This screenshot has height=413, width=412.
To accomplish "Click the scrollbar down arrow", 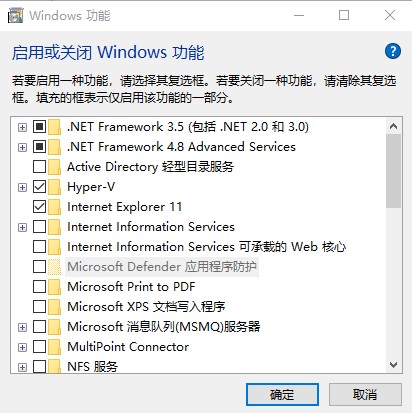I will [x=393, y=365].
